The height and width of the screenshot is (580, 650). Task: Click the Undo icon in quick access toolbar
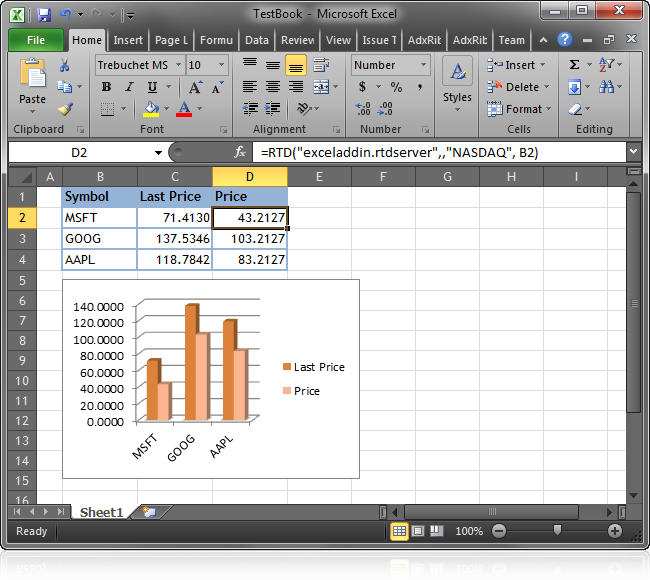pos(66,15)
